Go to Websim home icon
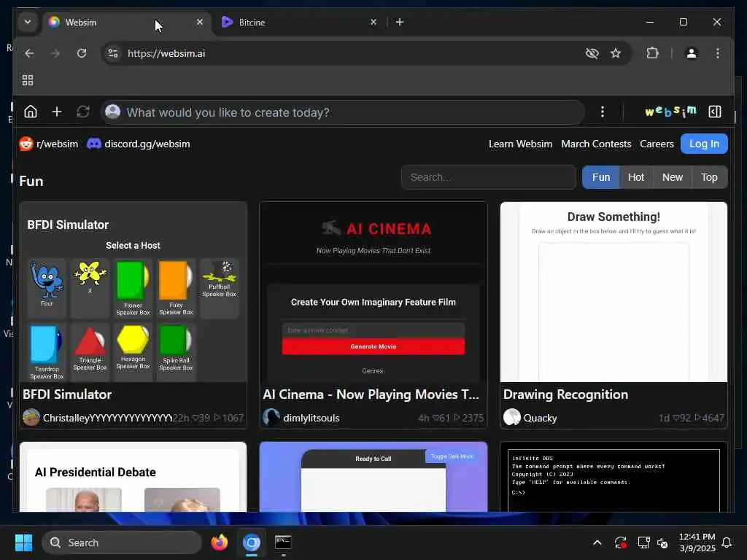This screenshot has width=747, height=560. click(x=31, y=112)
